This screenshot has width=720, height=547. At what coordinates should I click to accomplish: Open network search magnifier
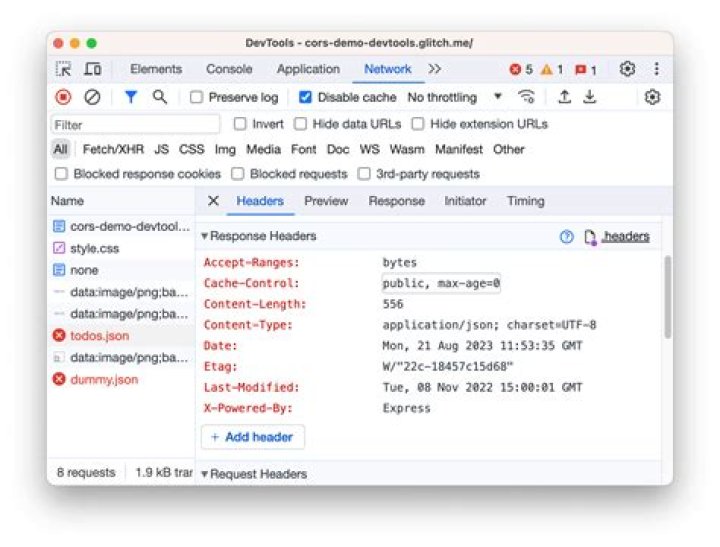tap(160, 97)
